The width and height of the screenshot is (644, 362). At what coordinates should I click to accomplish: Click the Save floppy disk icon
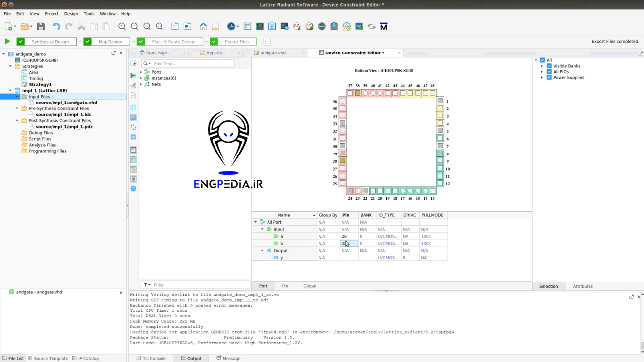tap(41, 26)
